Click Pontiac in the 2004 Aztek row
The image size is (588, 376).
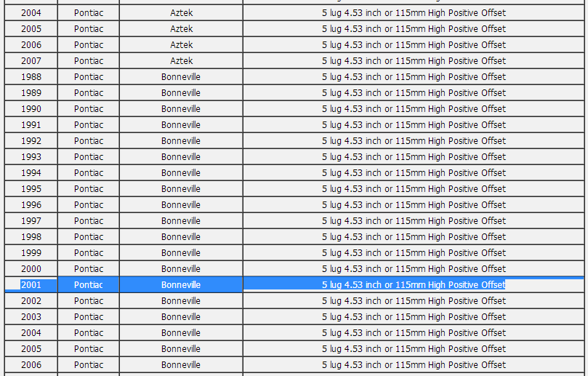click(89, 13)
